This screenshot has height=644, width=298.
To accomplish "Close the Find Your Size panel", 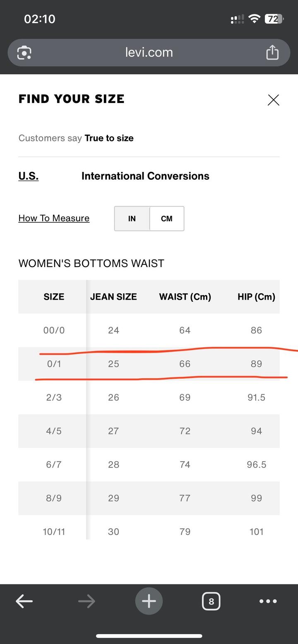I will click(x=273, y=100).
